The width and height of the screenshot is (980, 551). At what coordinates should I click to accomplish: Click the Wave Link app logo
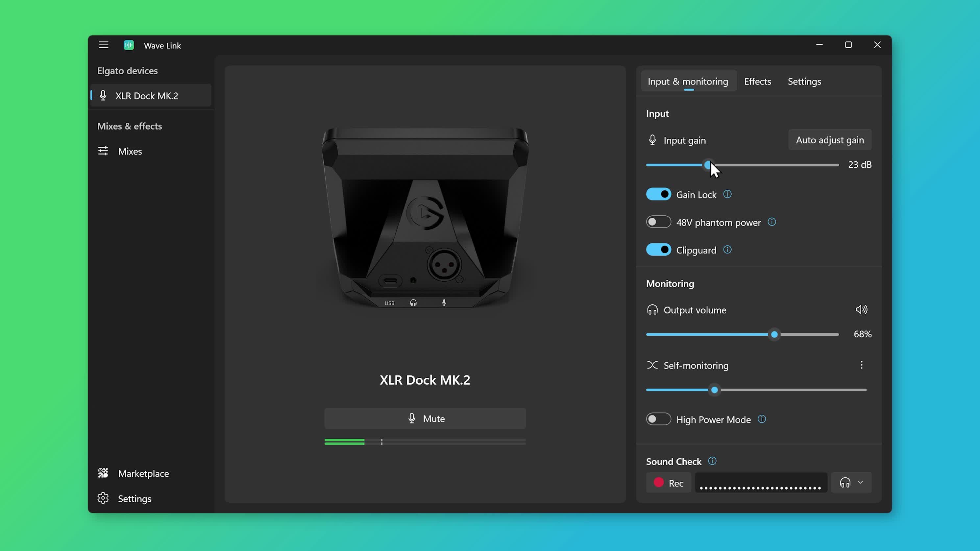129,45
